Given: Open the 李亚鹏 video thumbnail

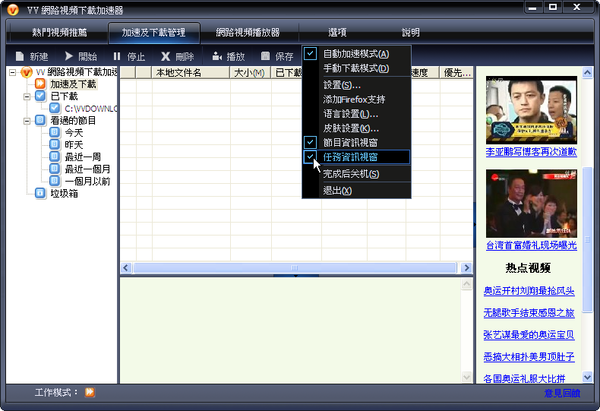Looking at the screenshot, I should [x=532, y=110].
